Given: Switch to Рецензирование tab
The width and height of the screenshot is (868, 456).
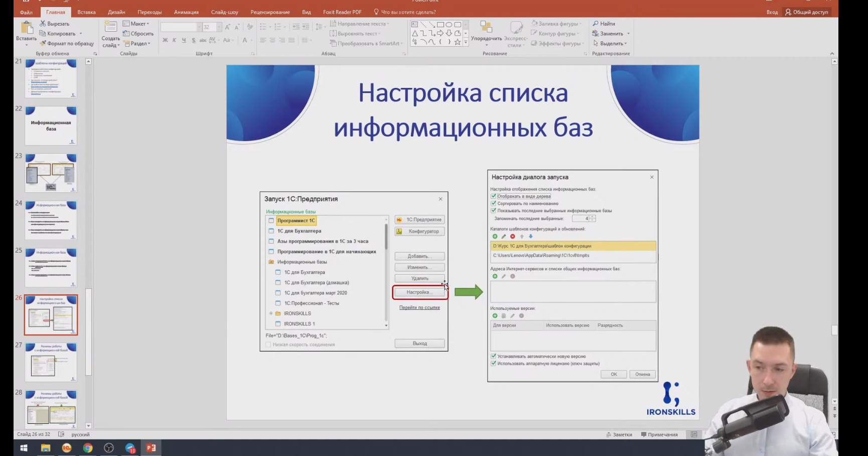Looking at the screenshot, I should [270, 12].
